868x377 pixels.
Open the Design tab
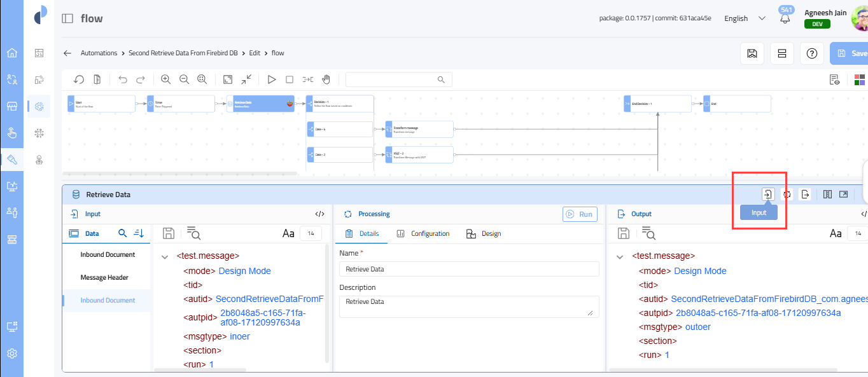click(484, 234)
